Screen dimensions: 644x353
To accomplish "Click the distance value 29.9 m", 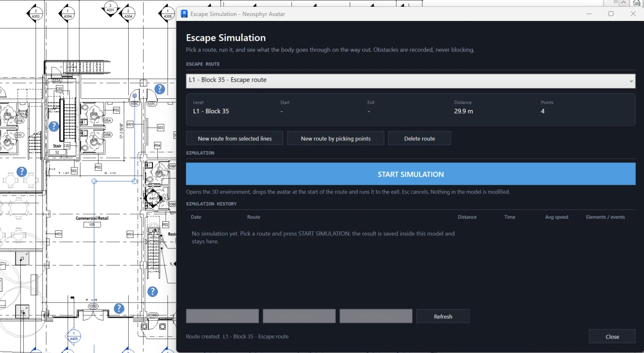I will [x=463, y=111].
